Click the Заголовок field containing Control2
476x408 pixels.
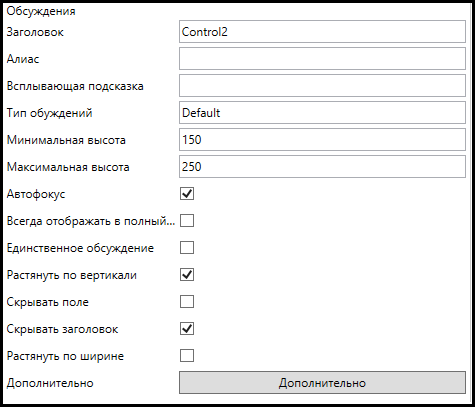(322, 32)
